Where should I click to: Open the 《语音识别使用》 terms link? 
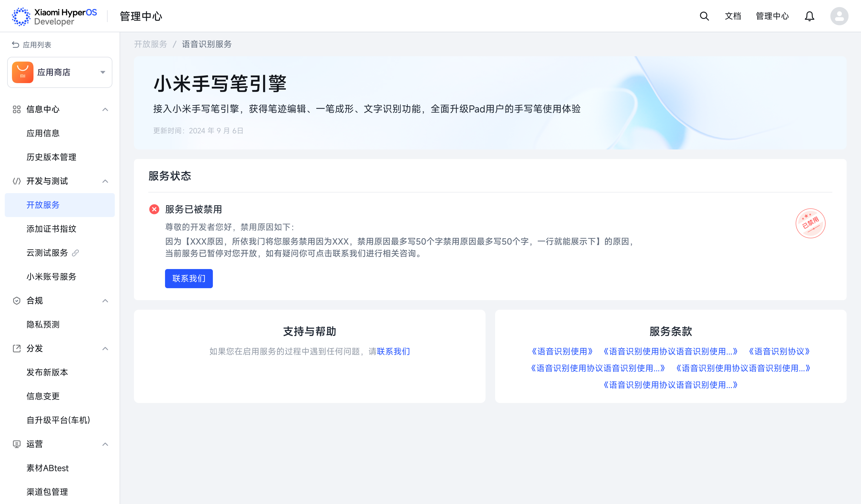562,351
